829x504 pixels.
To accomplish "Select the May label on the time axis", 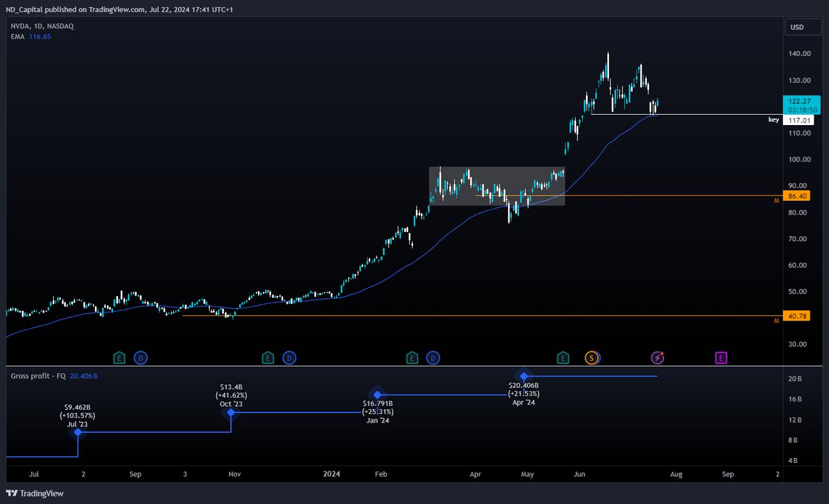I will click(x=527, y=475).
